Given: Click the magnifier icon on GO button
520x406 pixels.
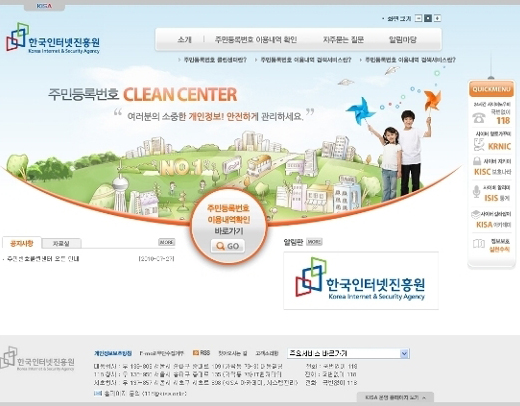Looking at the screenshot, I should point(220,246).
